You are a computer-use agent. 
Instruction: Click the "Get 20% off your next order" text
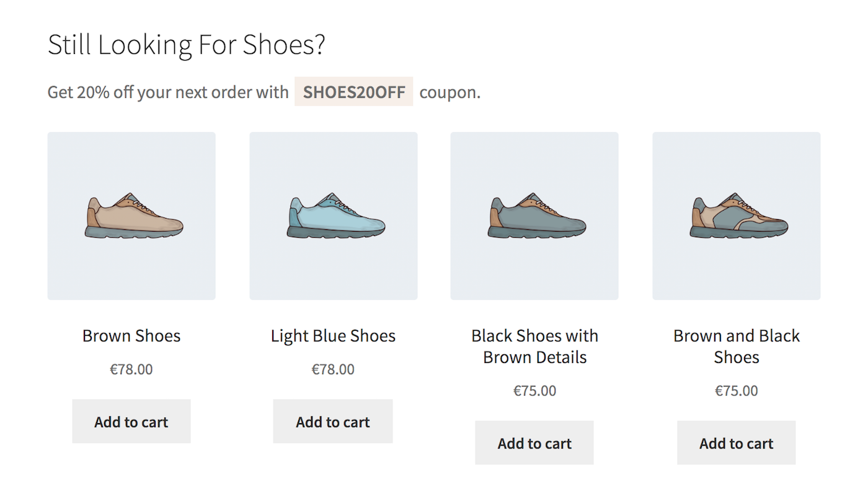[167, 92]
